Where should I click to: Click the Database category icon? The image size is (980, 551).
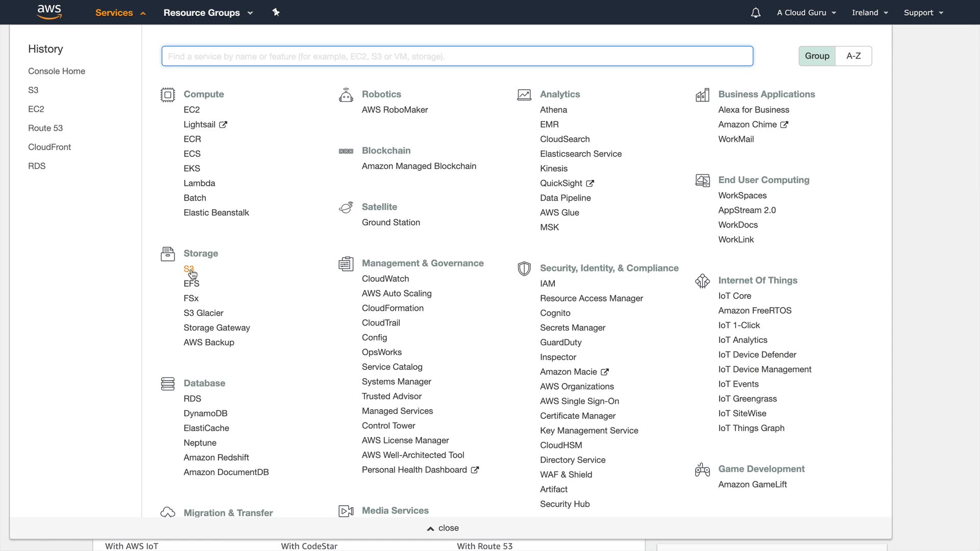(167, 384)
